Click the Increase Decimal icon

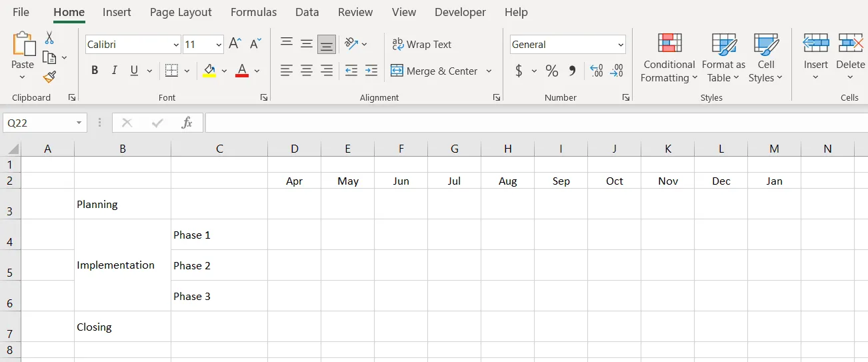tap(597, 71)
